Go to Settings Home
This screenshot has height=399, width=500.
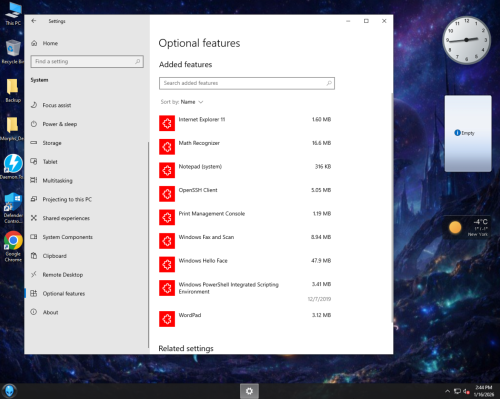86,43
